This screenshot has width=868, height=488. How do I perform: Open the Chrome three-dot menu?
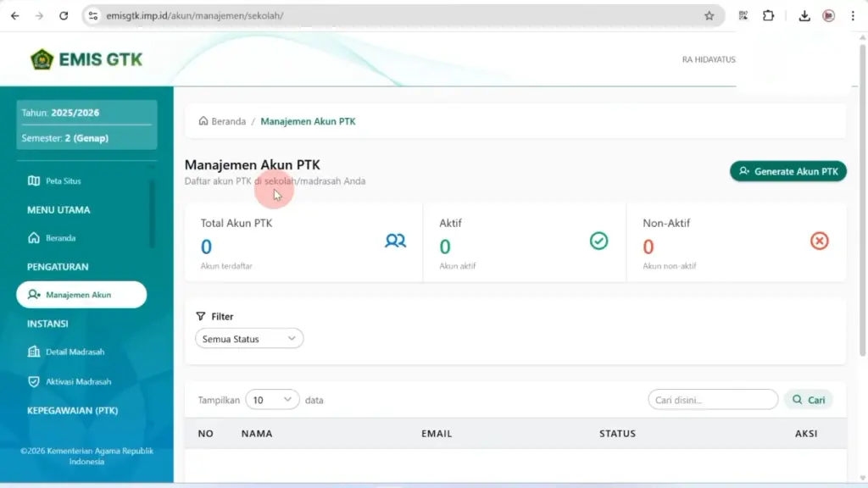(852, 15)
